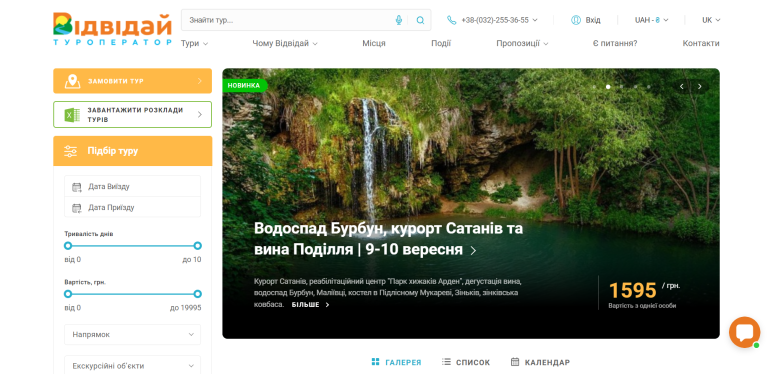Click the БІЛЬШЕ link
The height and width of the screenshot is (374, 768).
pos(311,305)
